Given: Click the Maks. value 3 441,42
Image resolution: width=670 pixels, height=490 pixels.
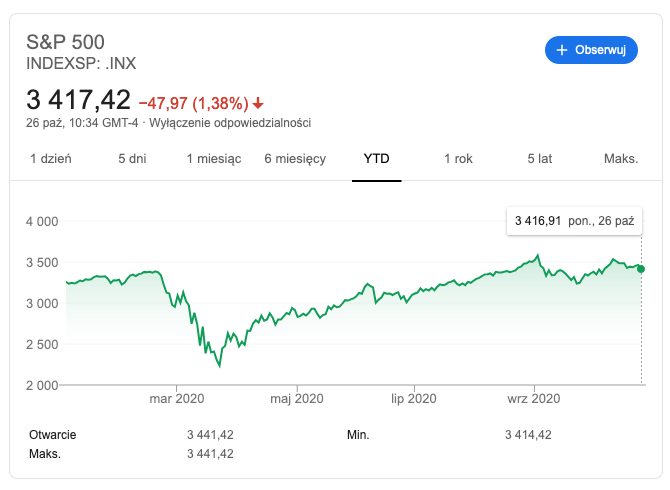Looking at the screenshot, I should point(210,454).
